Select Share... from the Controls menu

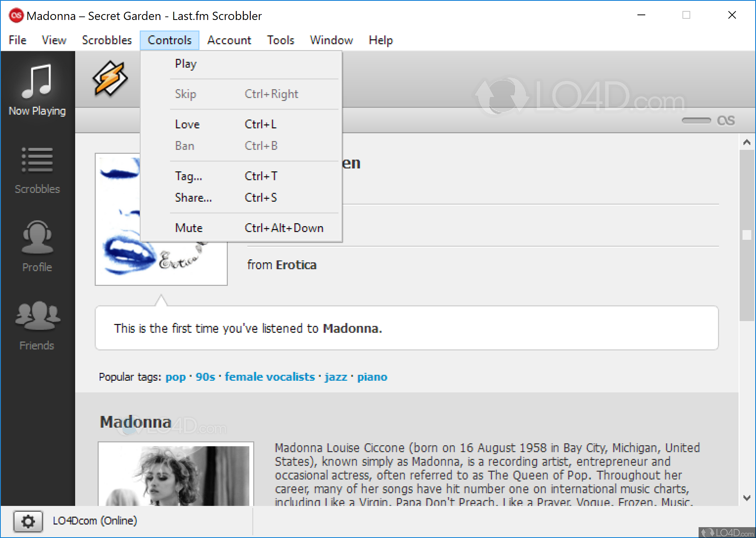[x=193, y=198]
